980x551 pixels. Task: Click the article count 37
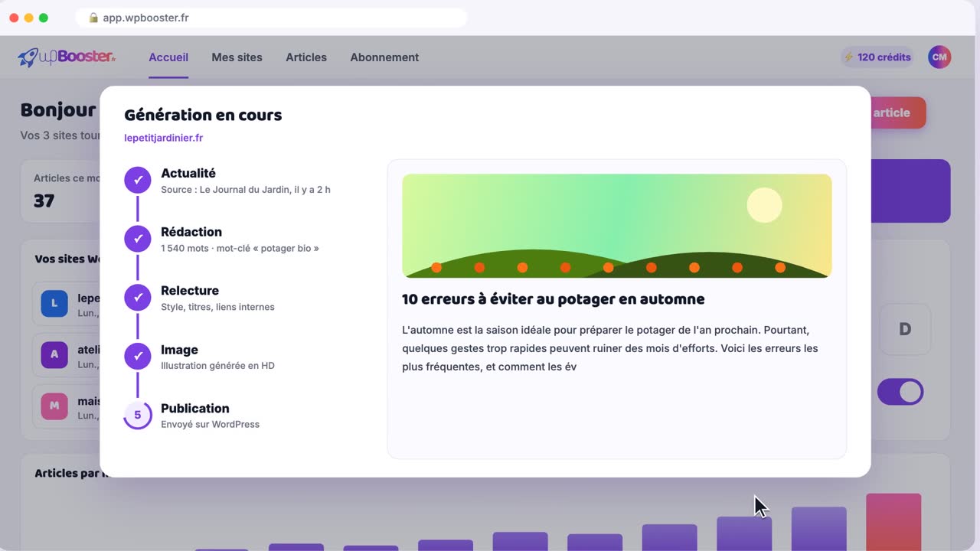point(44,201)
